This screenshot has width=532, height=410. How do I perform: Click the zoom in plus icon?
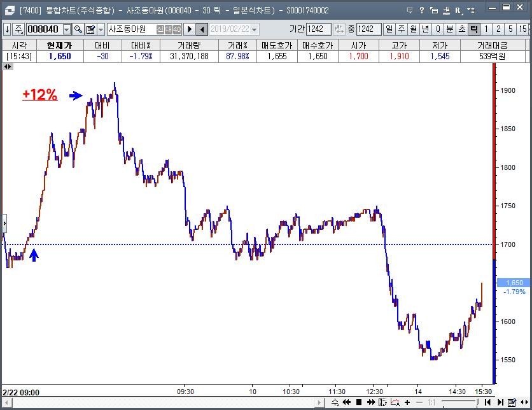tap(407, 402)
